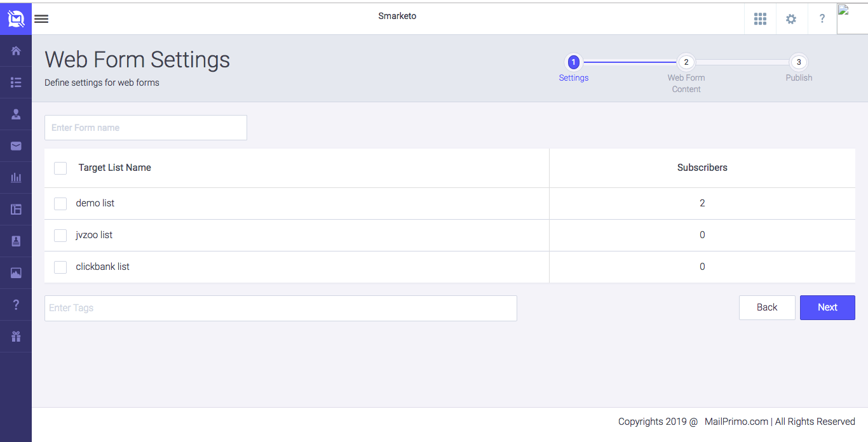Open the settings gear icon in header
Screen dimensions: 868x442
coord(791,19)
